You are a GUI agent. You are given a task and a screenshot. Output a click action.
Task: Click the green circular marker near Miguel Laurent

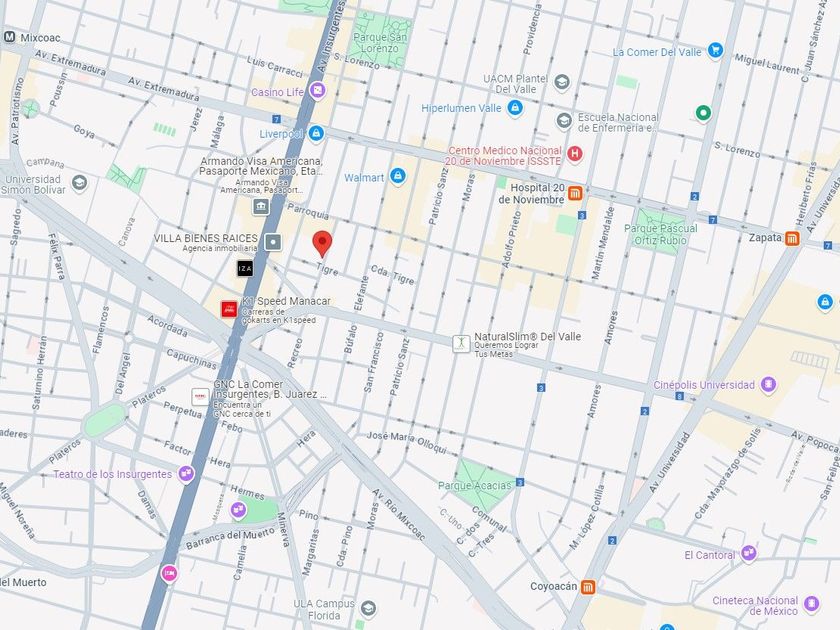[703, 113]
